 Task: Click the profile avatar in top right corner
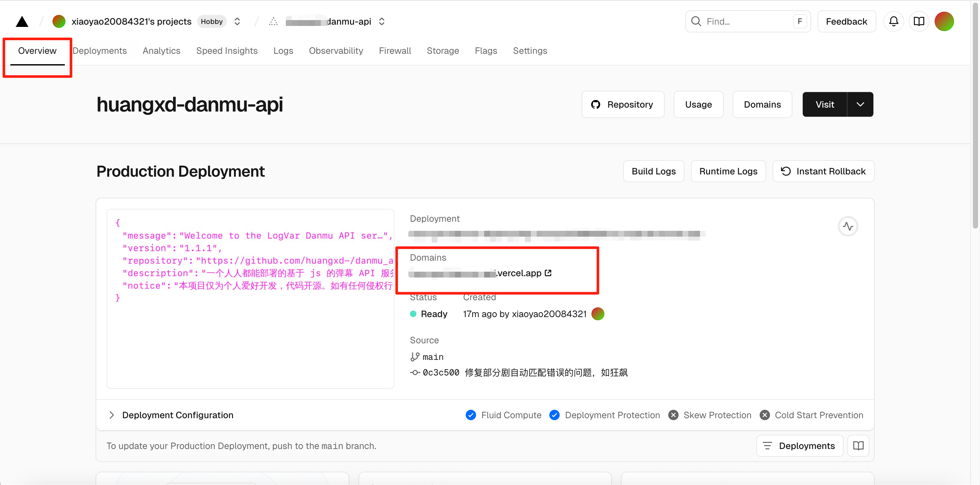point(945,21)
